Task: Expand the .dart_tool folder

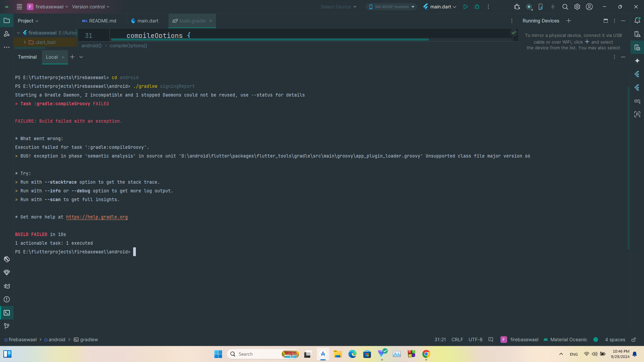Action: coord(25,42)
